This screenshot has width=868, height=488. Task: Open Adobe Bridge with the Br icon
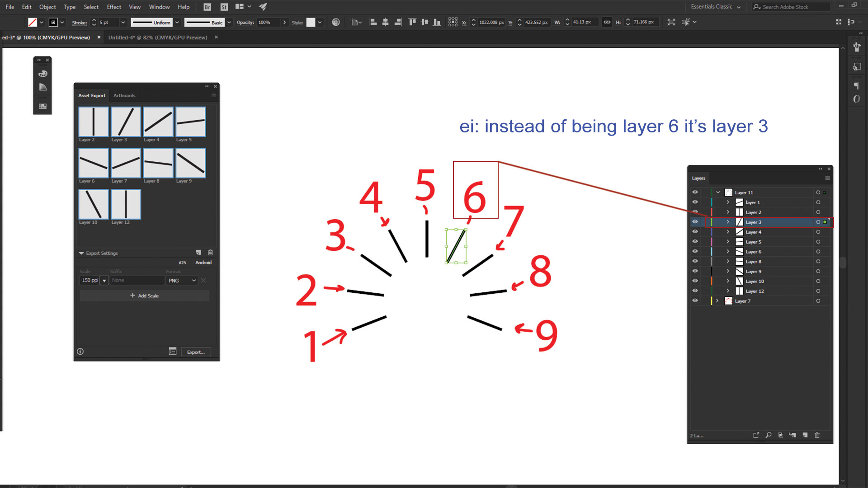pos(207,7)
